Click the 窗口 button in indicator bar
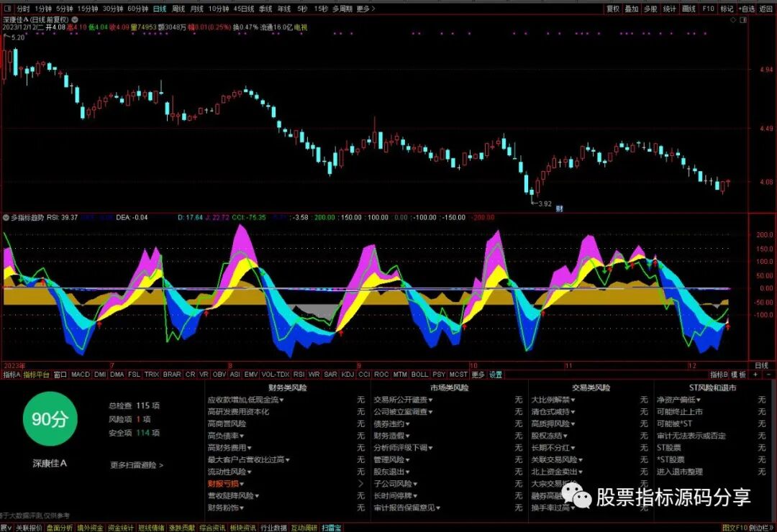This screenshot has width=777, height=532. point(60,375)
